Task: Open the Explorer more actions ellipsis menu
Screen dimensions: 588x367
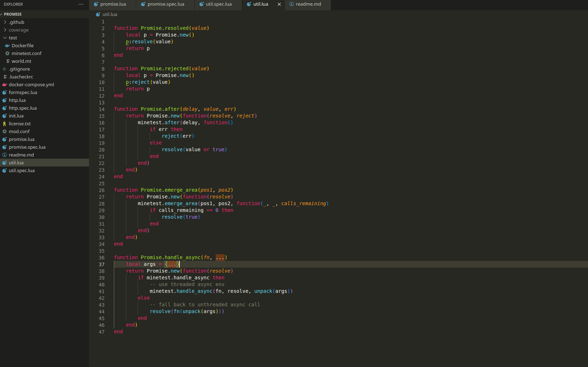Action: [81, 4]
